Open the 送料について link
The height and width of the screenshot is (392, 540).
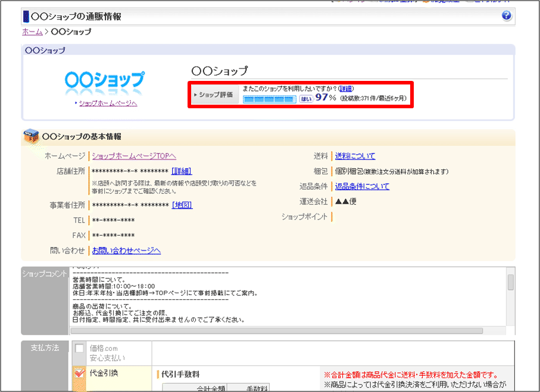(355, 156)
